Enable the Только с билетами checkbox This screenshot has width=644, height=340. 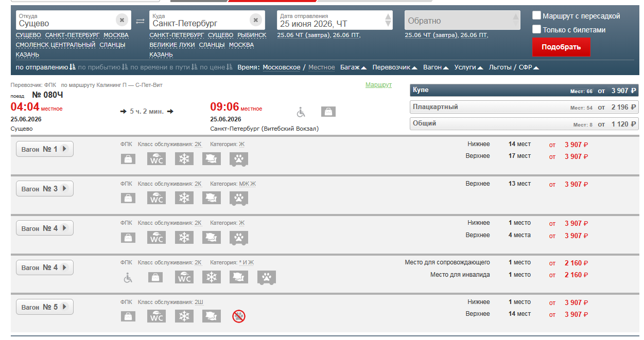click(x=536, y=29)
